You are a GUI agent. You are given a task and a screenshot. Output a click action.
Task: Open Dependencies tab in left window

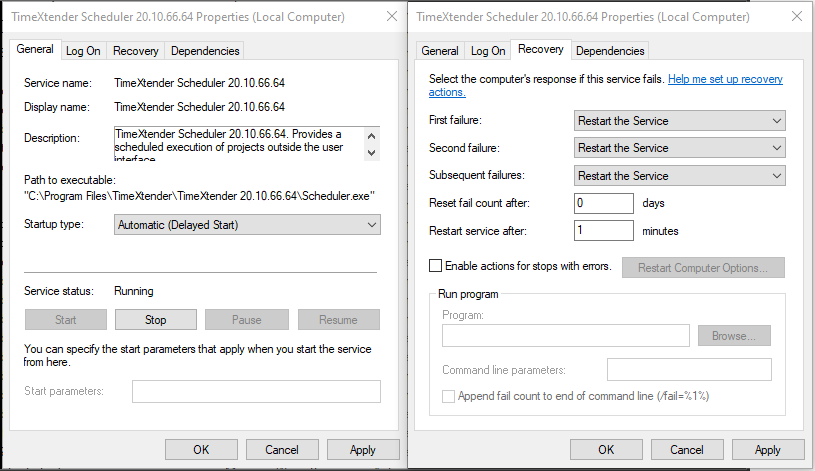point(205,51)
